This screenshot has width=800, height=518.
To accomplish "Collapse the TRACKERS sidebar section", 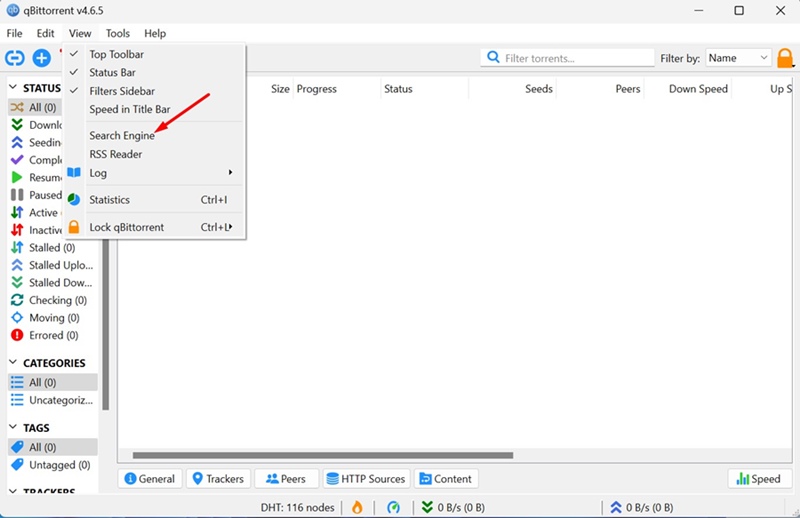I will (x=14, y=491).
